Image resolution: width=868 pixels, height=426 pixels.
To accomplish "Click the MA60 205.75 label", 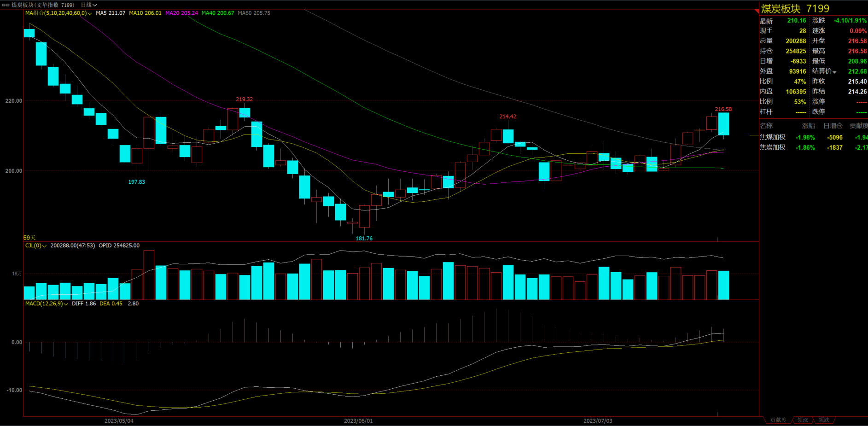I will point(254,13).
